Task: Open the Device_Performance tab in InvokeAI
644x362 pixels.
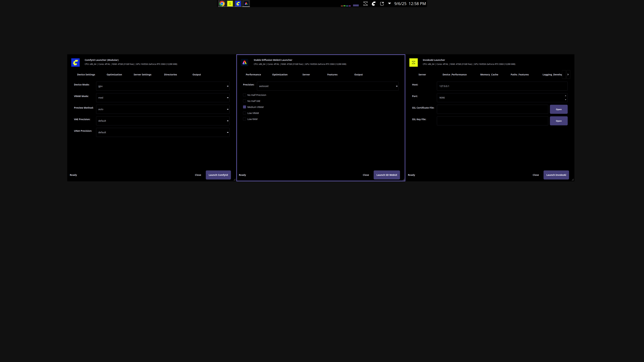Action: pos(454,74)
